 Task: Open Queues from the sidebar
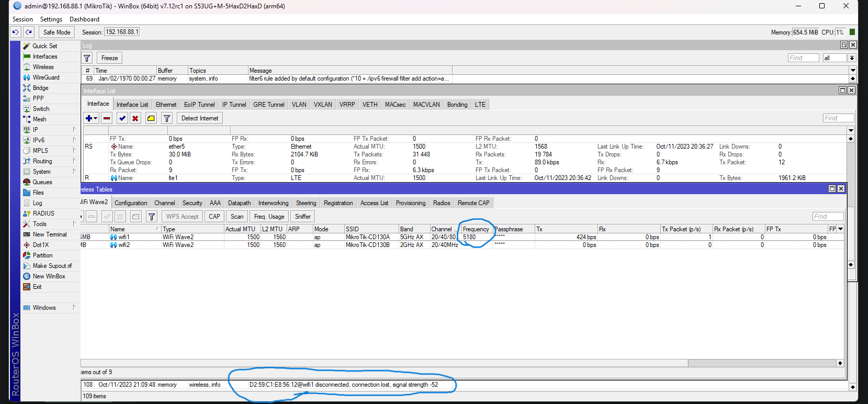point(42,182)
